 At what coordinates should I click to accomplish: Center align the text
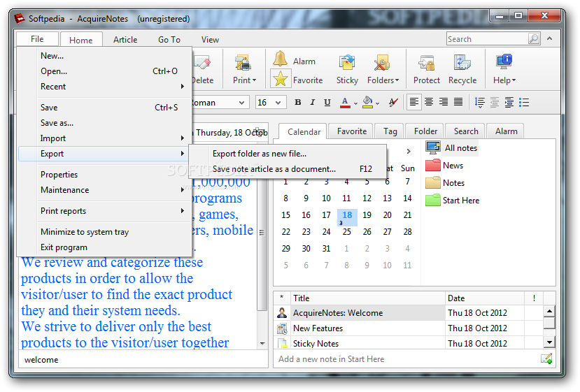[429, 102]
